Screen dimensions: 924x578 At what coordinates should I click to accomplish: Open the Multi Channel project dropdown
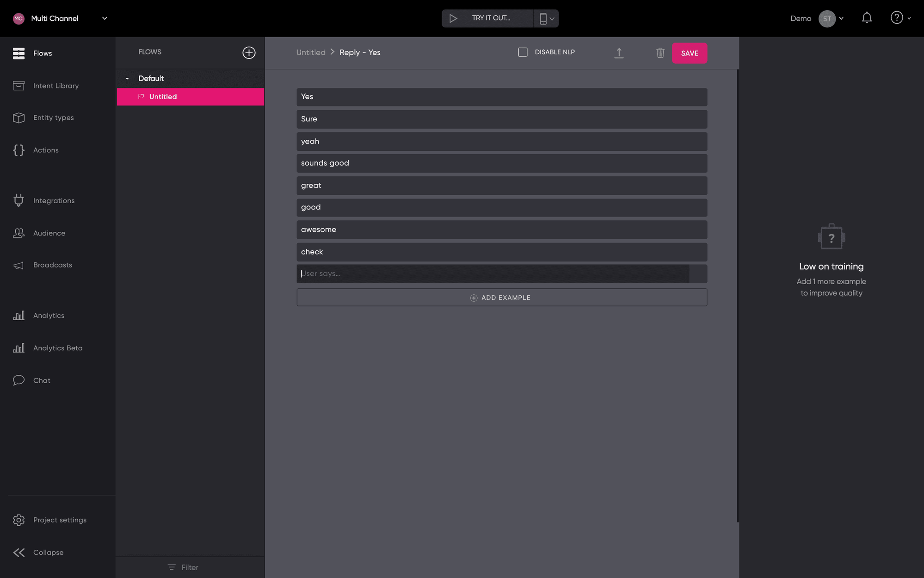pyautogui.click(x=105, y=18)
